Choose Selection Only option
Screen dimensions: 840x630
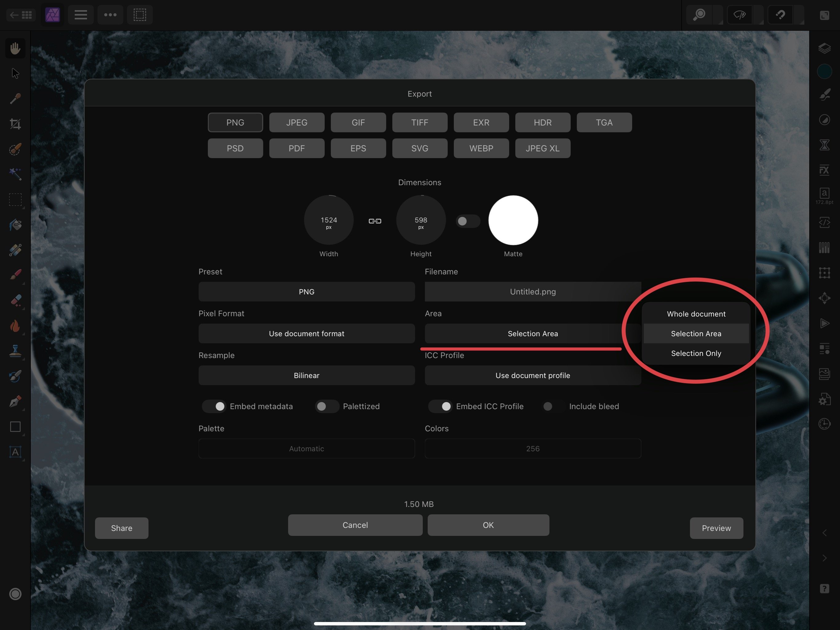(x=696, y=353)
